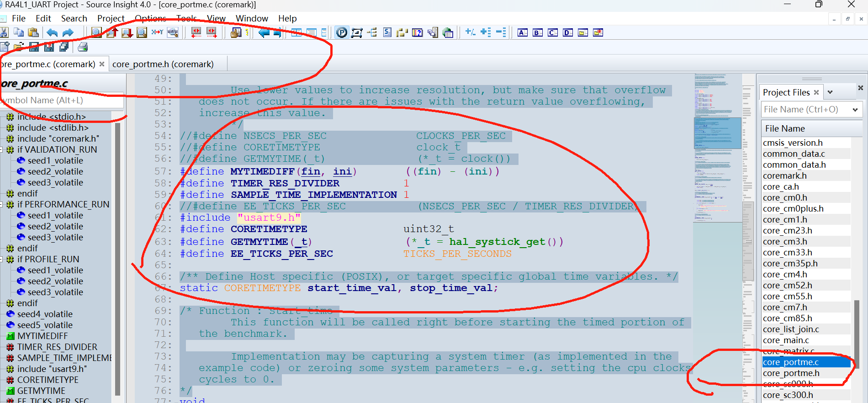Image resolution: width=868 pixels, height=403 pixels.
Task: Open the Project Files panel chevron menu
Action: (x=830, y=92)
